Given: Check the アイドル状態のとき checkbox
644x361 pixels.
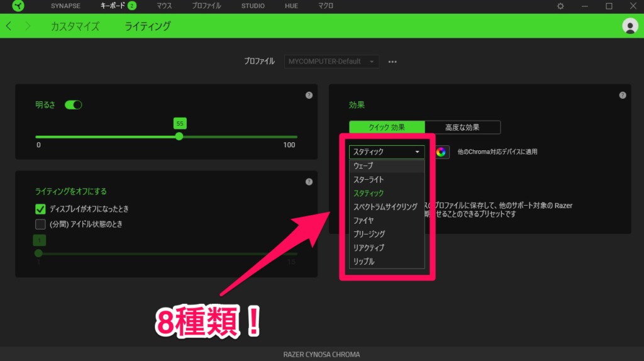Looking at the screenshot, I should (x=40, y=225).
